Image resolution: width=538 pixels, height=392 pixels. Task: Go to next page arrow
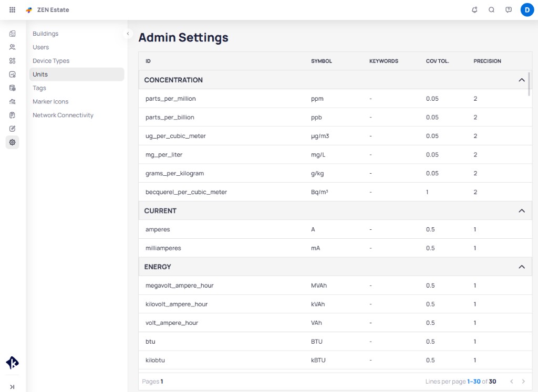point(523,382)
